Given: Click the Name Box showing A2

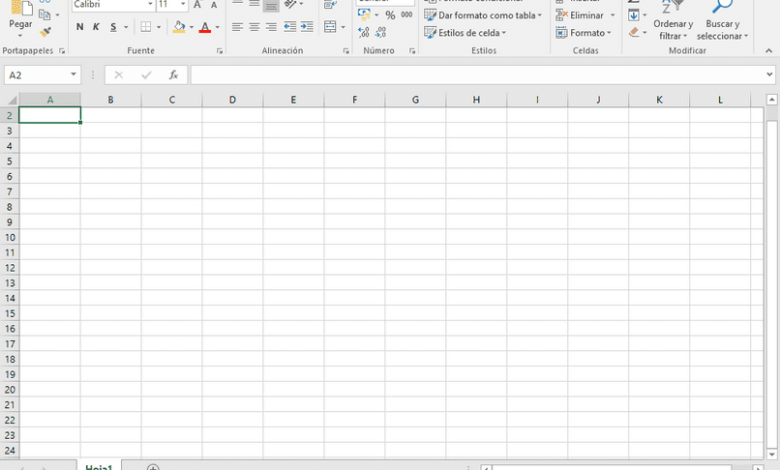Looking at the screenshot, I should click(35, 75).
